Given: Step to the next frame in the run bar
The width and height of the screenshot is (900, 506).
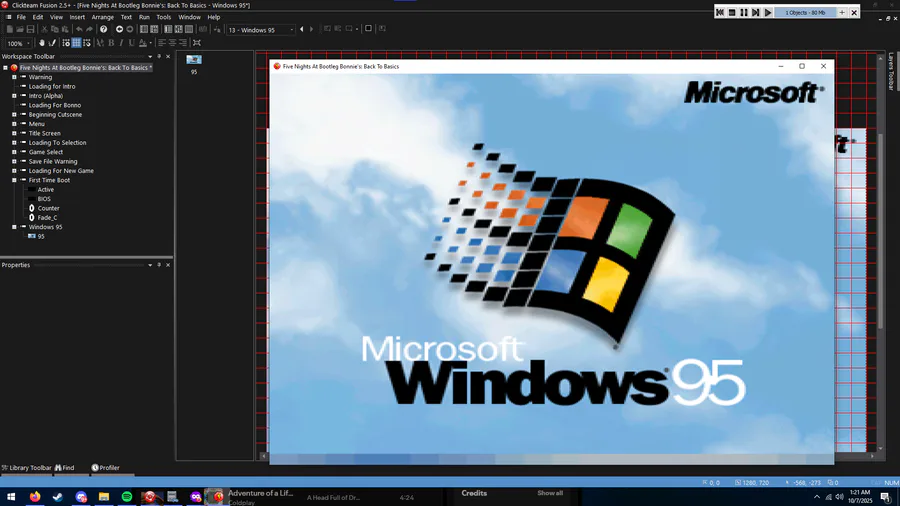Looking at the screenshot, I should [x=756, y=13].
